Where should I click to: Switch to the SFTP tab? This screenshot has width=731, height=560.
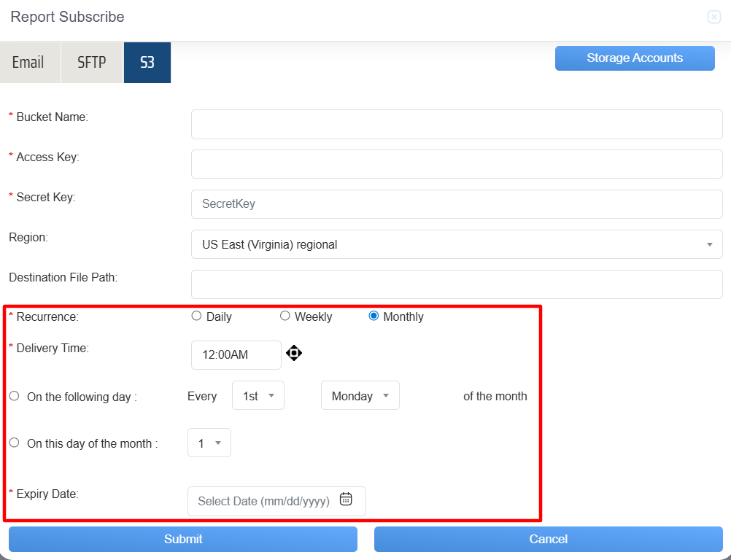(x=92, y=63)
